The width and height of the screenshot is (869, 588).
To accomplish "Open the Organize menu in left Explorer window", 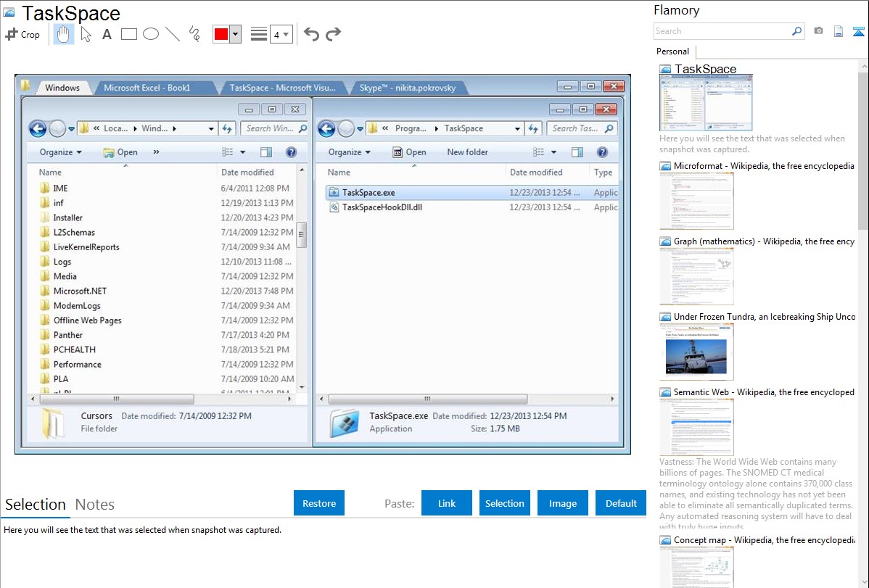I will tap(60, 152).
